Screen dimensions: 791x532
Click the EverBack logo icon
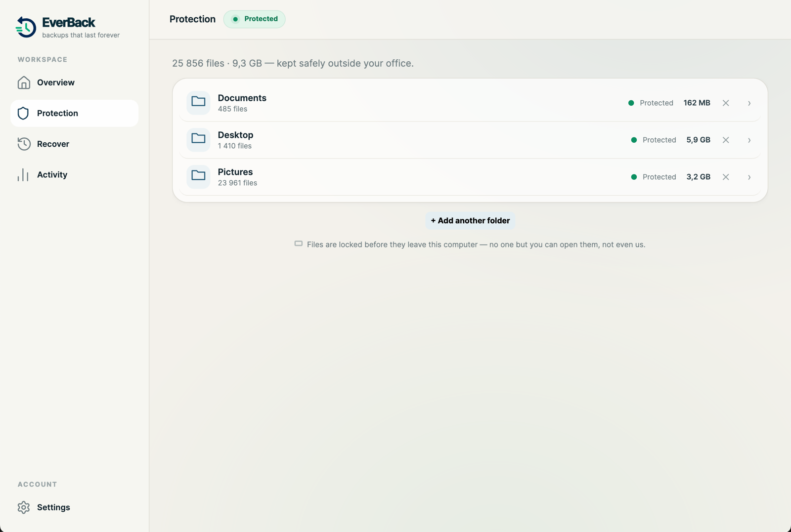click(x=26, y=27)
